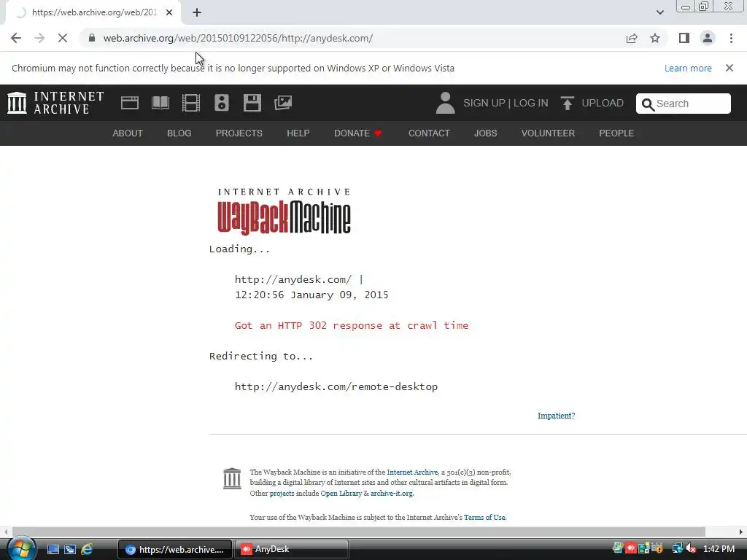Click the UPLOAD link
The height and width of the screenshot is (560, 747).
[603, 104]
